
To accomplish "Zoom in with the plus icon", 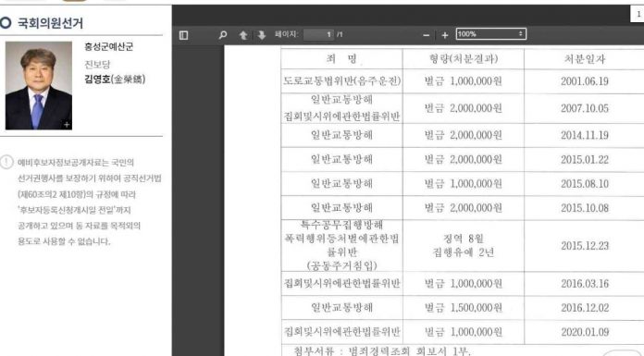I will (445, 35).
